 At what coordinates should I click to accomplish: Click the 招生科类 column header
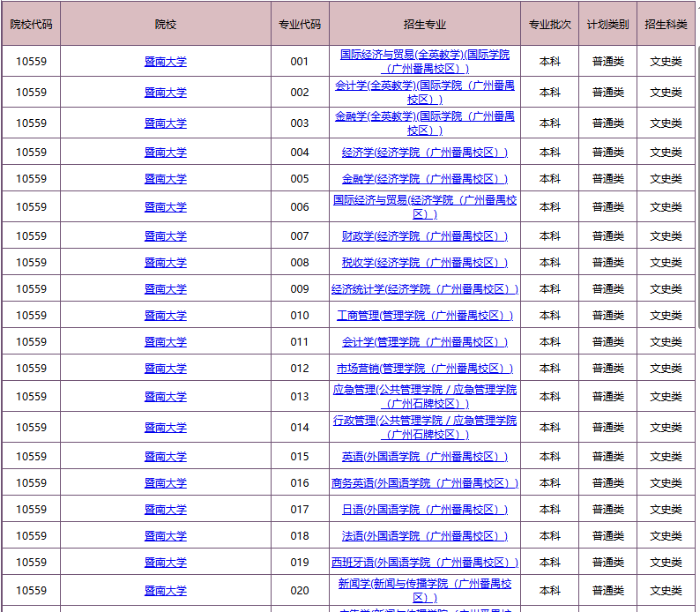tap(666, 24)
